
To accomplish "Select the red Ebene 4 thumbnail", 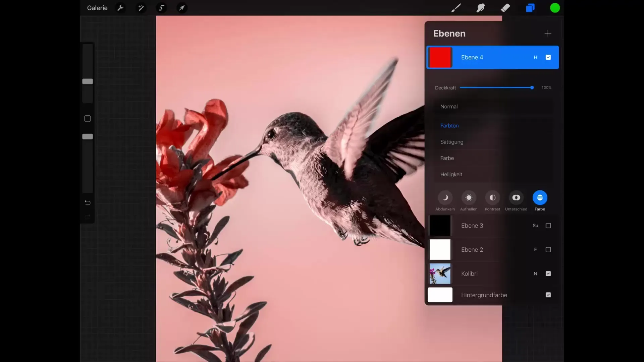I will click(440, 57).
